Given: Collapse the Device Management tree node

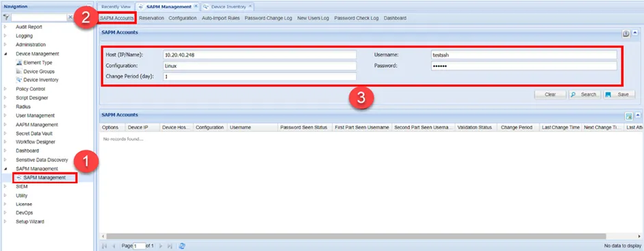Looking at the screenshot, I should coord(5,54).
